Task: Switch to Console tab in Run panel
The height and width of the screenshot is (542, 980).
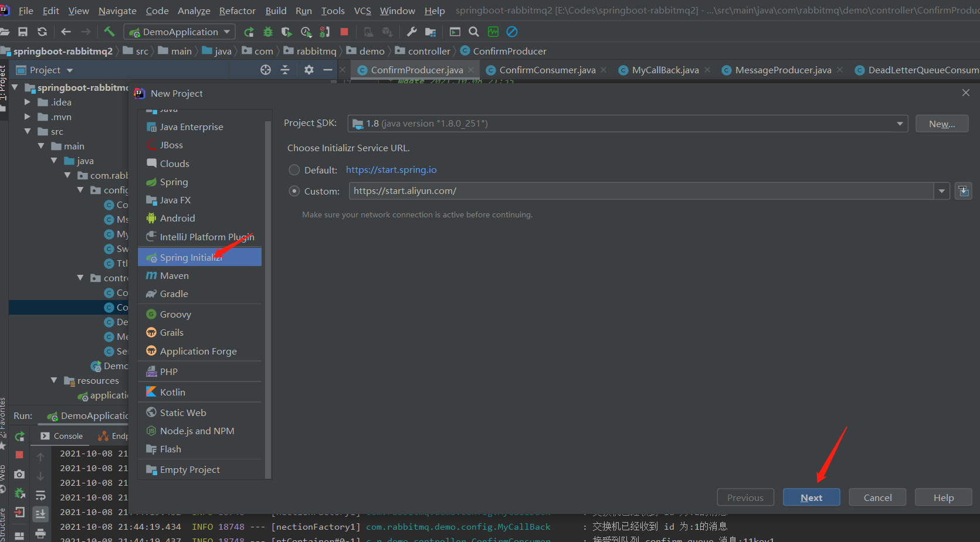Action: pyautogui.click(x=62, y=436)
